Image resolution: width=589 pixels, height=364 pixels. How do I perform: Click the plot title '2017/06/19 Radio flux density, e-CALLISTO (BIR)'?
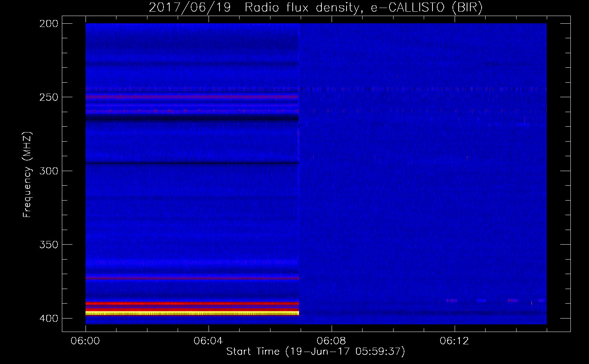316,8
